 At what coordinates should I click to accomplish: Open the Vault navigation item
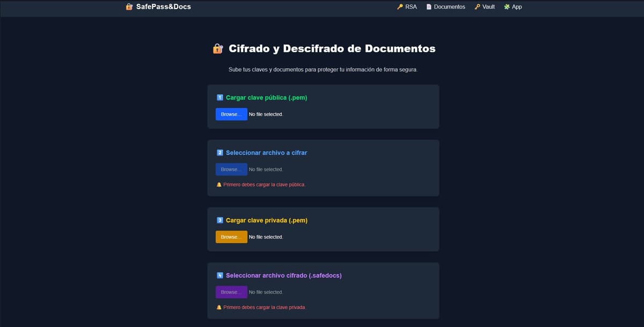point(488,7)
